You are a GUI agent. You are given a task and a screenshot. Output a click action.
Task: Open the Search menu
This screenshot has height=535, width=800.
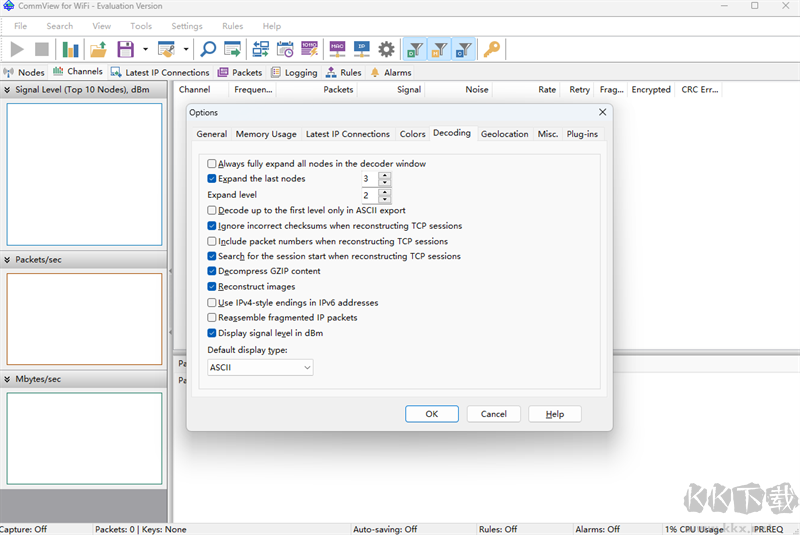(x=60, y=26)
